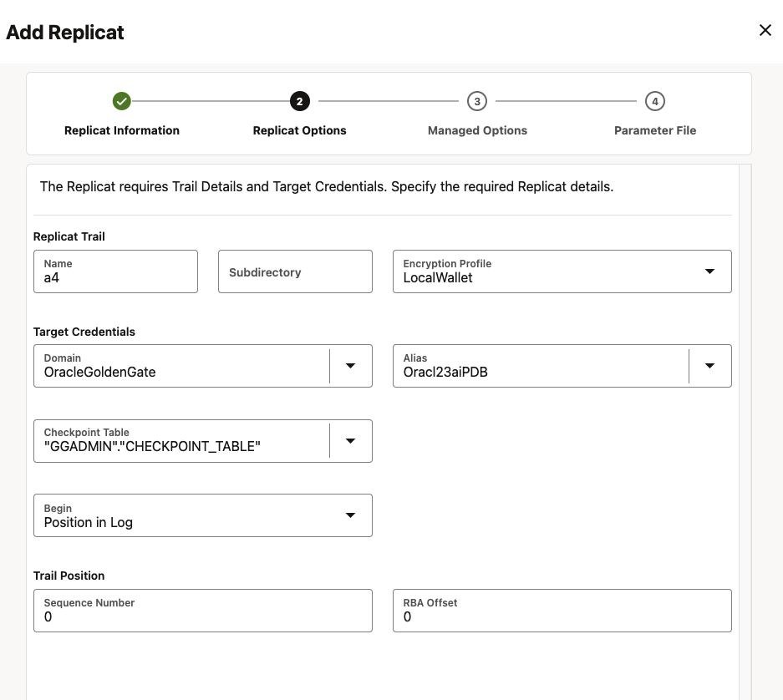Click the step 3 circle above Managed Options
The width and height of the screenshot is (783, 700).
tap(477, 101)
